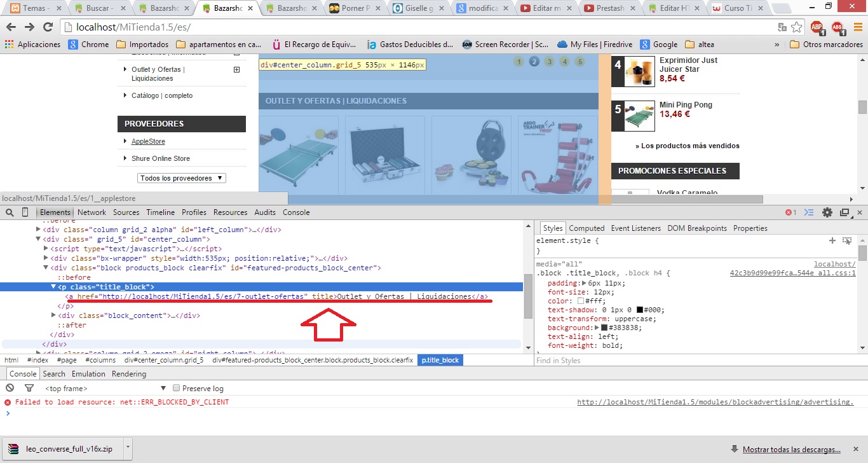
Task: Toggle the DevTools console drawer icon
Action: pos(809,212)
